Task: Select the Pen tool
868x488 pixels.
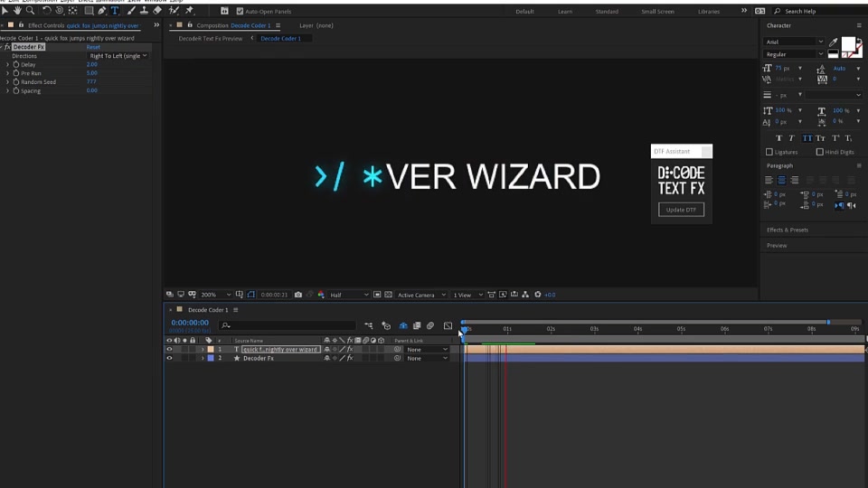Action: [102, 11]
